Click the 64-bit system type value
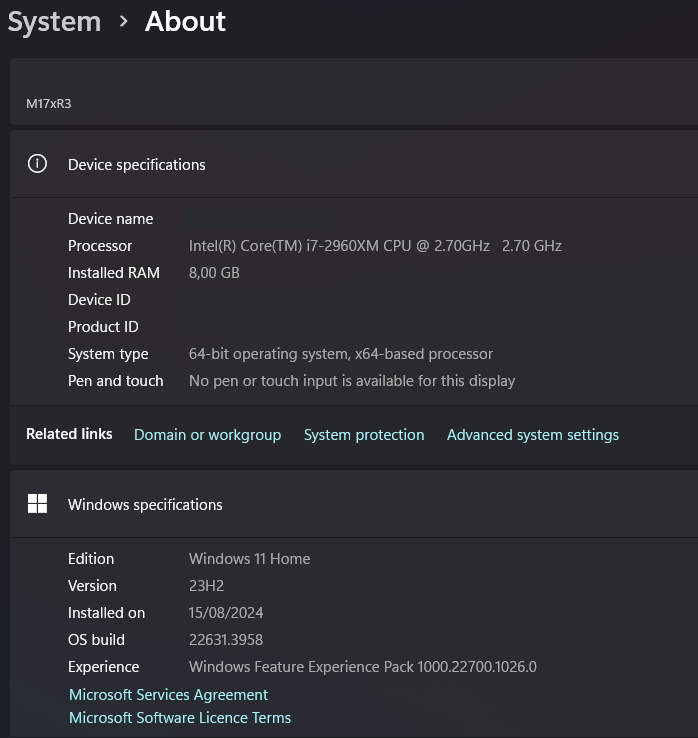698x738 pixels. pyautogui.click(x=341, y=354)
